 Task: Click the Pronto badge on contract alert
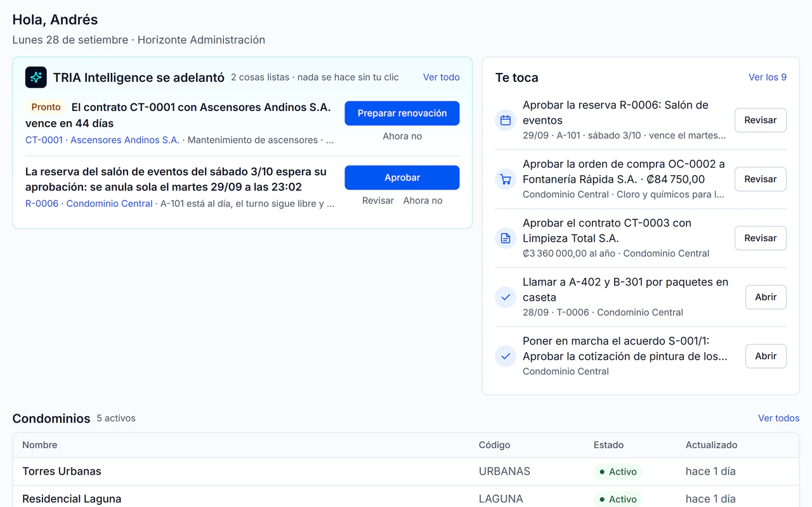click(46, 107)
